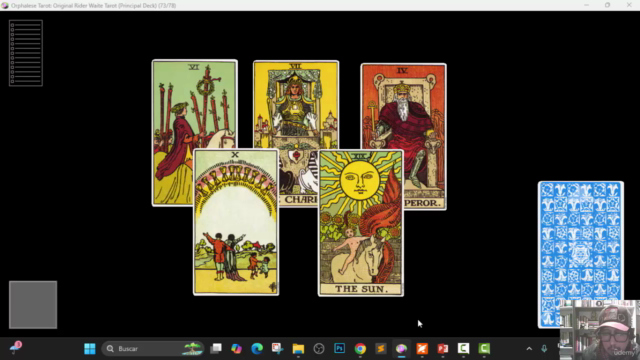Click the Buscar taskbar search box

pos(153,349)
